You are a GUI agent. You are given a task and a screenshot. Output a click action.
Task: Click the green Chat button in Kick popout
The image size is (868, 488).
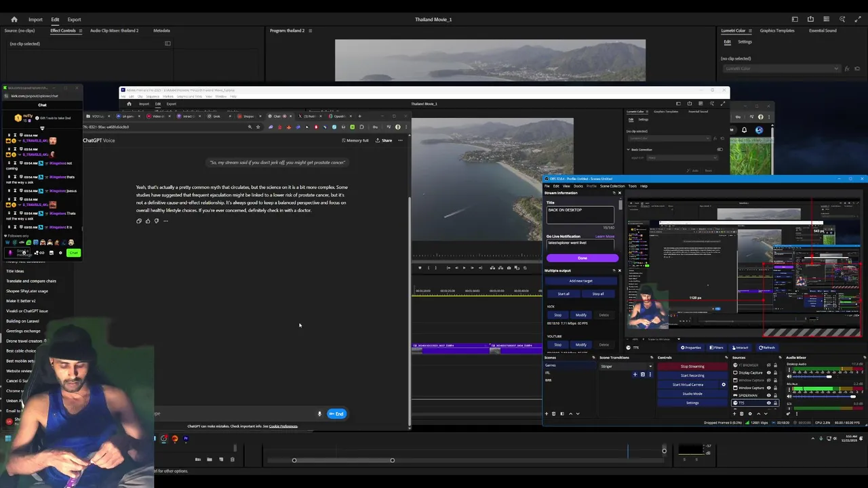pyautogui.click(x=73, y=253)
